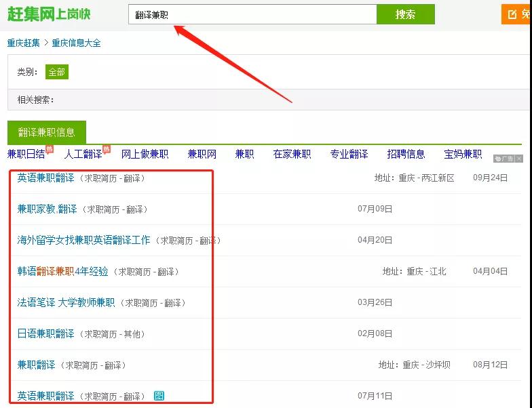Open the 在家兼职 link
The image size is (532, 408).
tap(292, 155)
